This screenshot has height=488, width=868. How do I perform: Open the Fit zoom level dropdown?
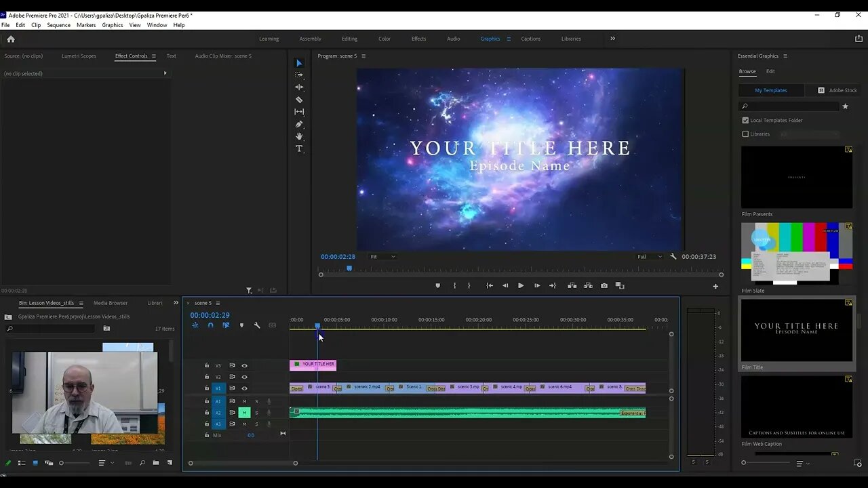383,257
